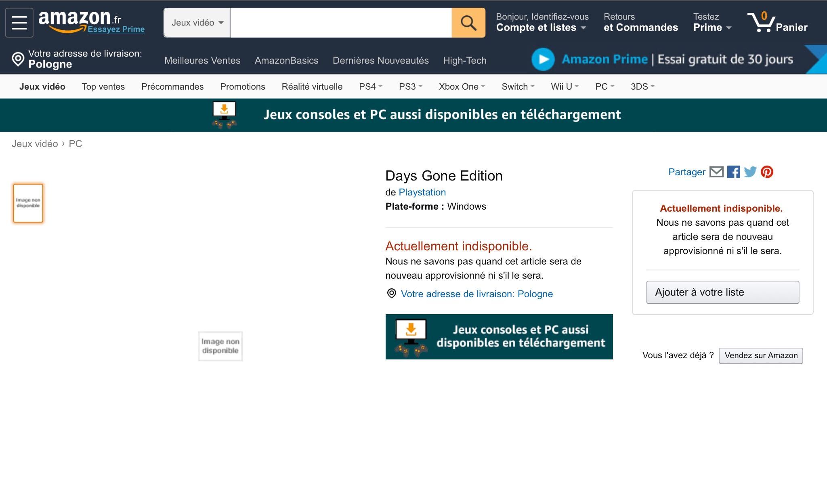Click inside the search input field
This screenshot has height=504, width=827.
click(x=339, y=22)
